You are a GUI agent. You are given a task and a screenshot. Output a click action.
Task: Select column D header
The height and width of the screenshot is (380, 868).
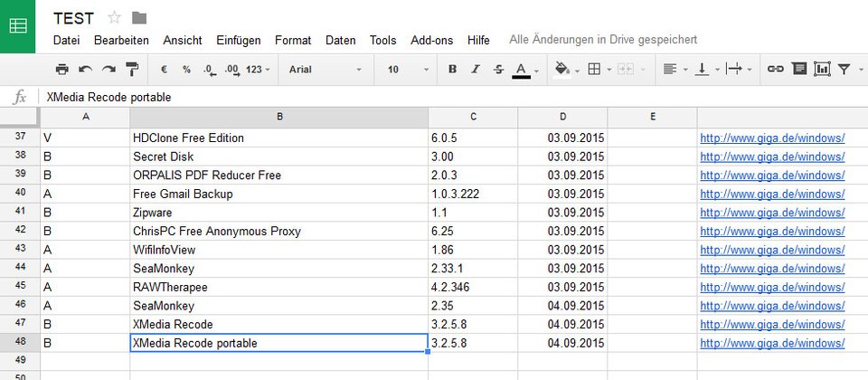pos(562,117)
